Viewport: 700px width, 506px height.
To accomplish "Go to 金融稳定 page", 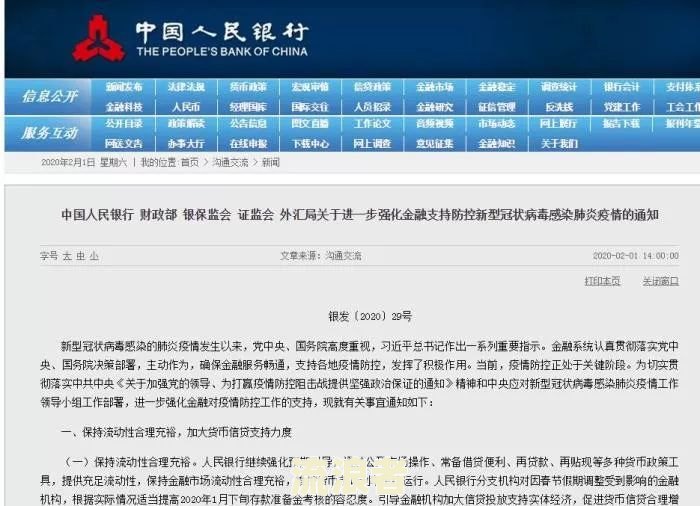I will (x=496, y=87).
